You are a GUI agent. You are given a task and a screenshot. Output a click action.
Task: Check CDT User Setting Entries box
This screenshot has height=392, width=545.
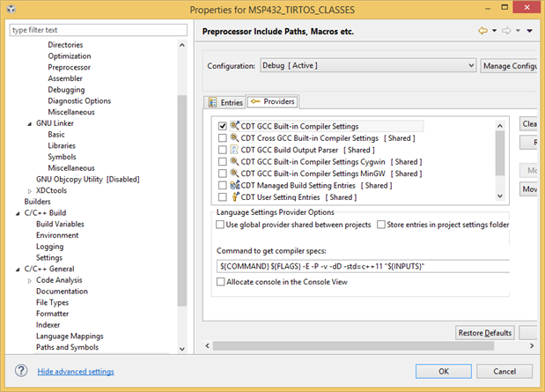click(x=223, y=196)
